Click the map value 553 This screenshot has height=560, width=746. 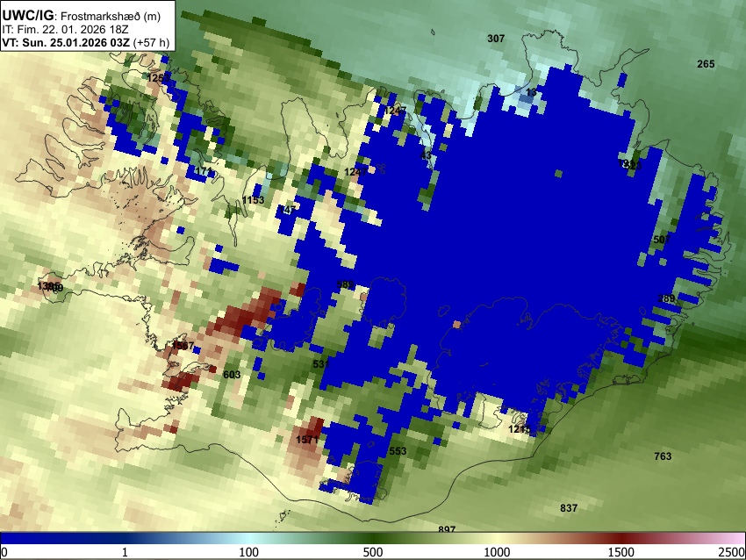coord(398,450)
